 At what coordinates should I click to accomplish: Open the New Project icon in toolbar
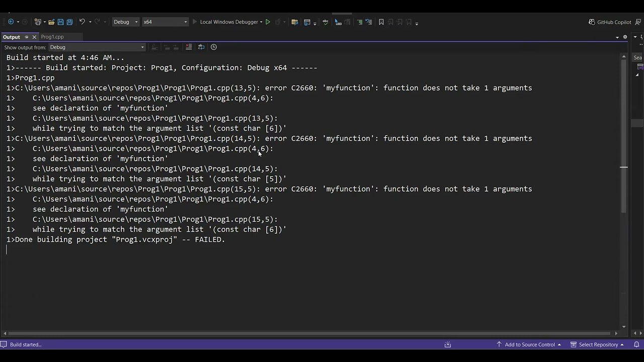[37, 22]
